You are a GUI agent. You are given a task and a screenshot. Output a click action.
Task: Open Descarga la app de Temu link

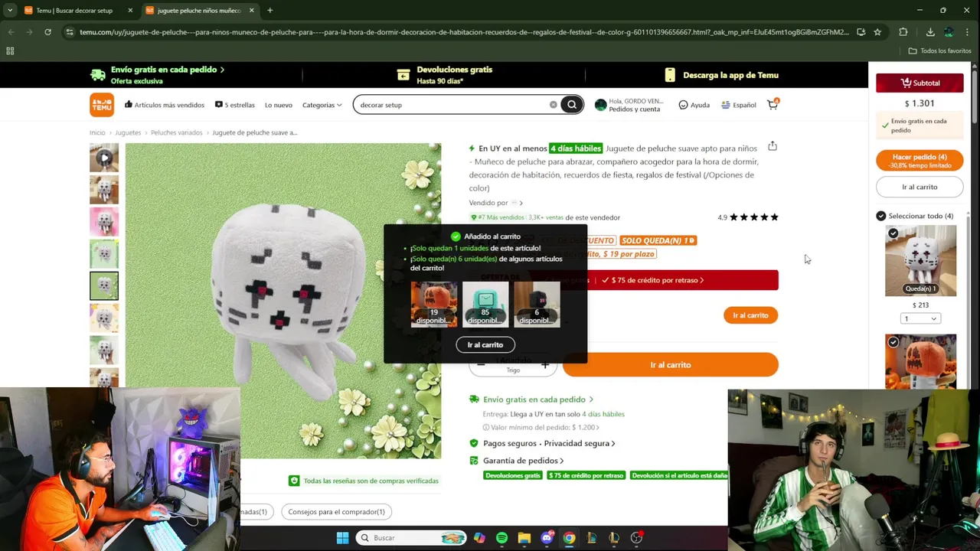point(722,75)
